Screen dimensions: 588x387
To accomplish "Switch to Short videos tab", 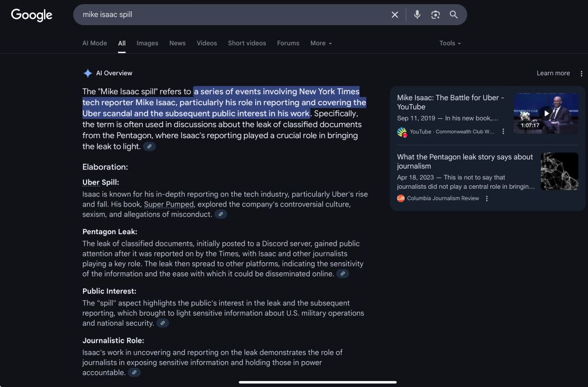I will tap(247, 43).
